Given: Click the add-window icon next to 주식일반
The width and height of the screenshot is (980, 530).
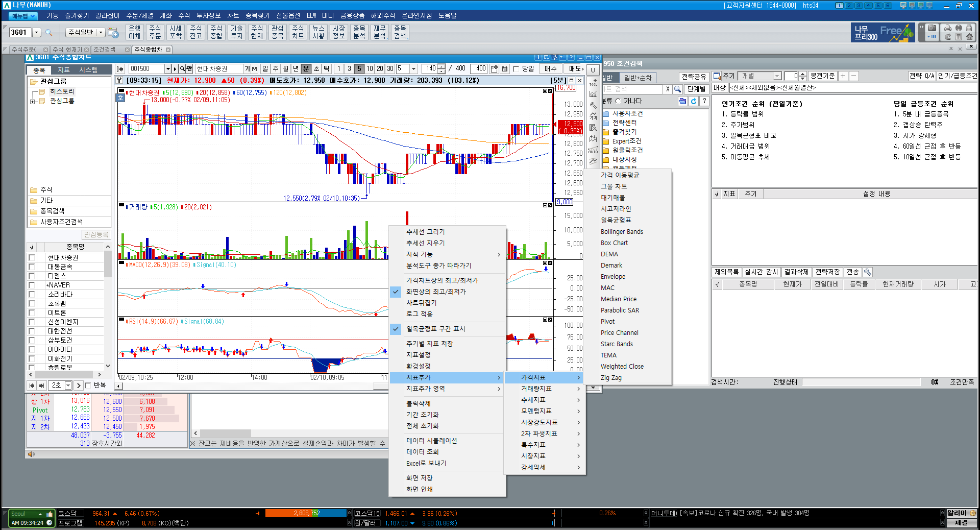Looking at the screenshot, I should [113, 33].
